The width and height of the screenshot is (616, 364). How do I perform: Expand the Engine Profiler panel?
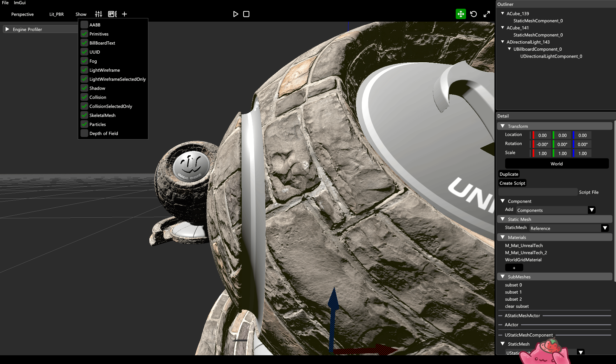point(7,29)
